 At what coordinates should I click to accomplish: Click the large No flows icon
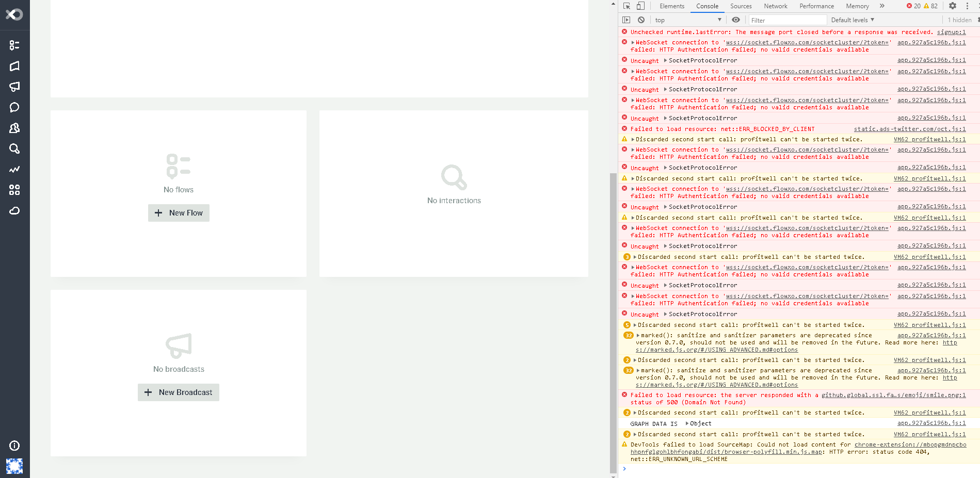[x=179, y=166]
